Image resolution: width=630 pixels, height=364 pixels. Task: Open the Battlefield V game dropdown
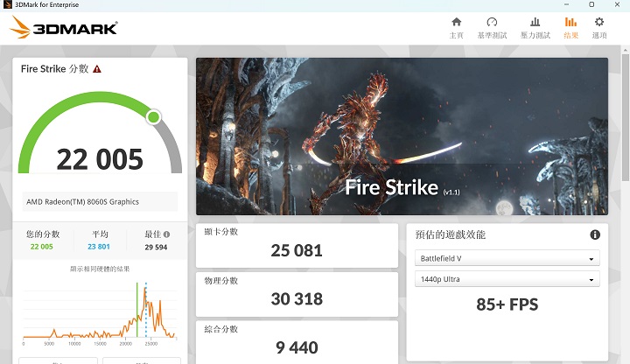coord(507,258)
